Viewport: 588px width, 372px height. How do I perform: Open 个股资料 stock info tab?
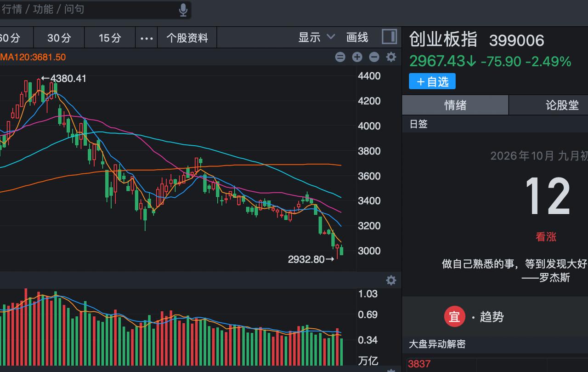(x=187, y=38)
